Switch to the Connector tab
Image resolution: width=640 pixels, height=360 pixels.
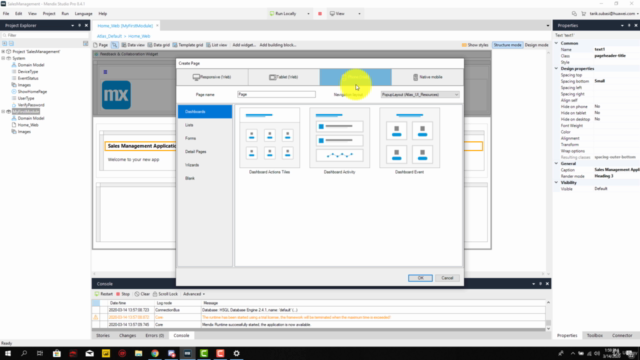pos(622,336)
